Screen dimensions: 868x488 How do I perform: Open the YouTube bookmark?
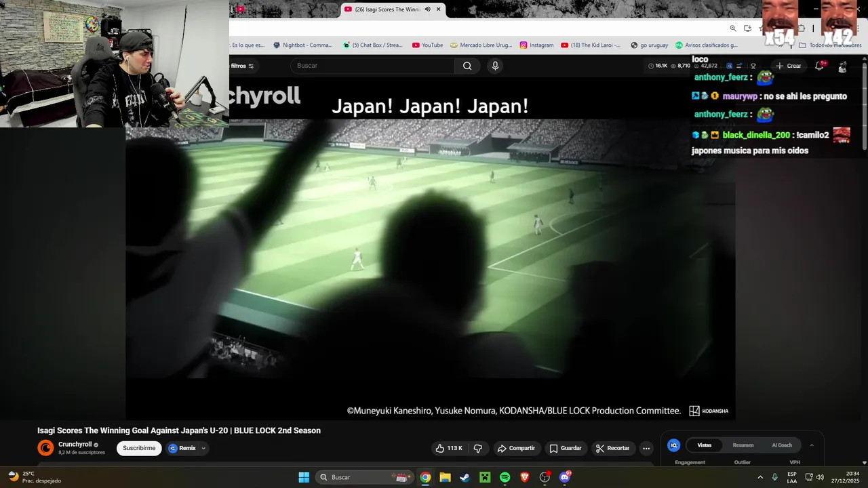pyautogui.click(x=427, y=45)
